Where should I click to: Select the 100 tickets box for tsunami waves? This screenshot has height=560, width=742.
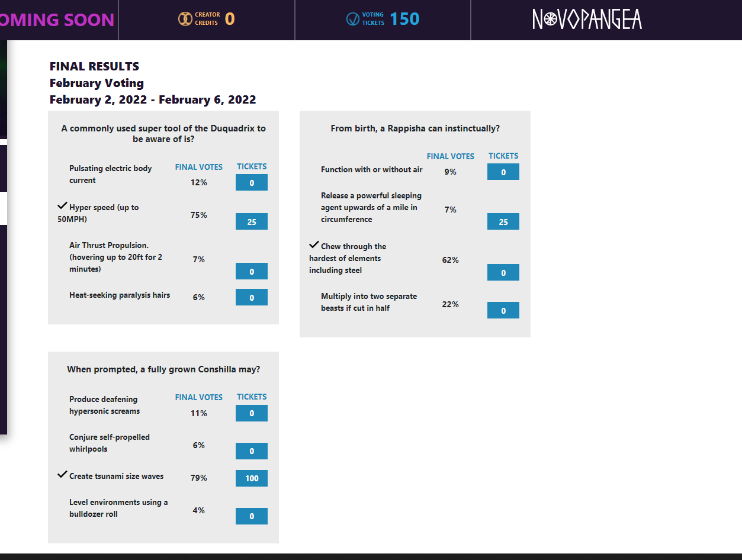click(252, 478)
